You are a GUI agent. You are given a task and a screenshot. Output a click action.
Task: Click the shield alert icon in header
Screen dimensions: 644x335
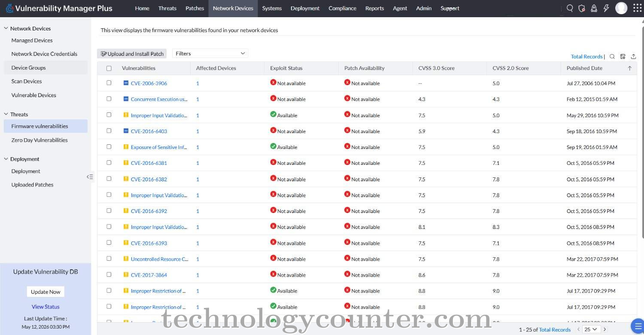582,8
